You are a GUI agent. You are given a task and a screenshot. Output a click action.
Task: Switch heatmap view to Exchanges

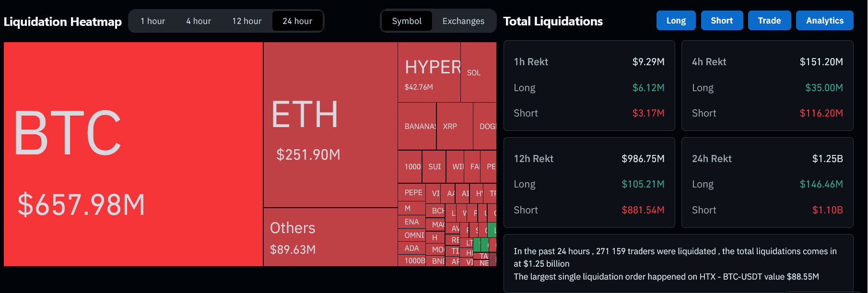tap(463, 21)
